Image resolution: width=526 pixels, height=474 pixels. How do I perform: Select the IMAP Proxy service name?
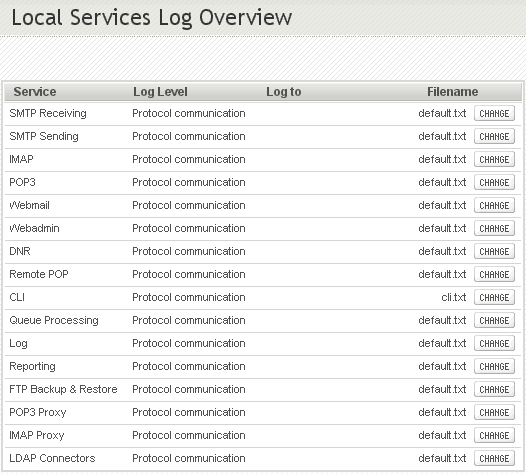[37, 435]
